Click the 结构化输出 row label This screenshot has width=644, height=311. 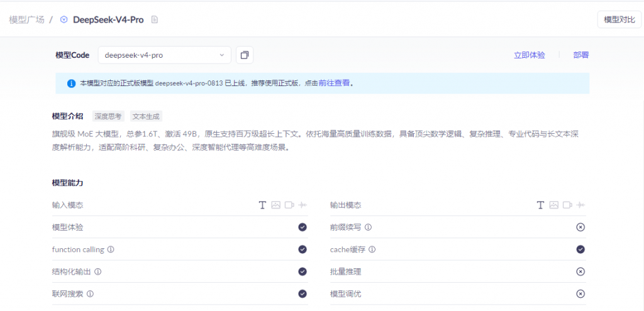(x=72, y=271)
